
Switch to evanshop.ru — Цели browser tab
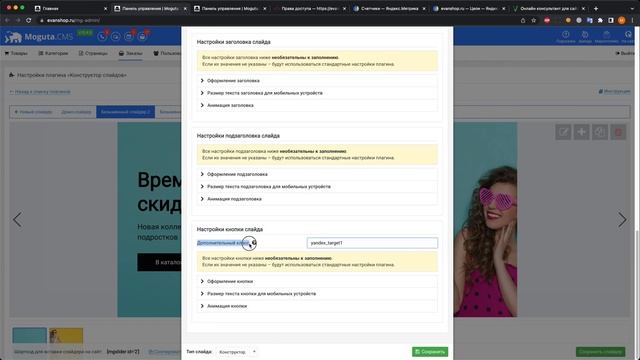pyautogui.click(x=469, y=8)
